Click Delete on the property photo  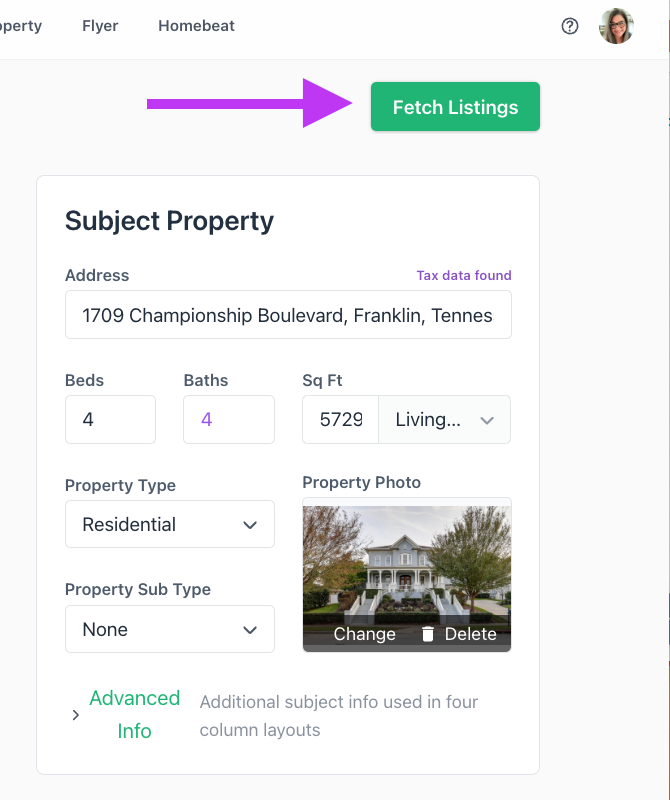point(470,634)
